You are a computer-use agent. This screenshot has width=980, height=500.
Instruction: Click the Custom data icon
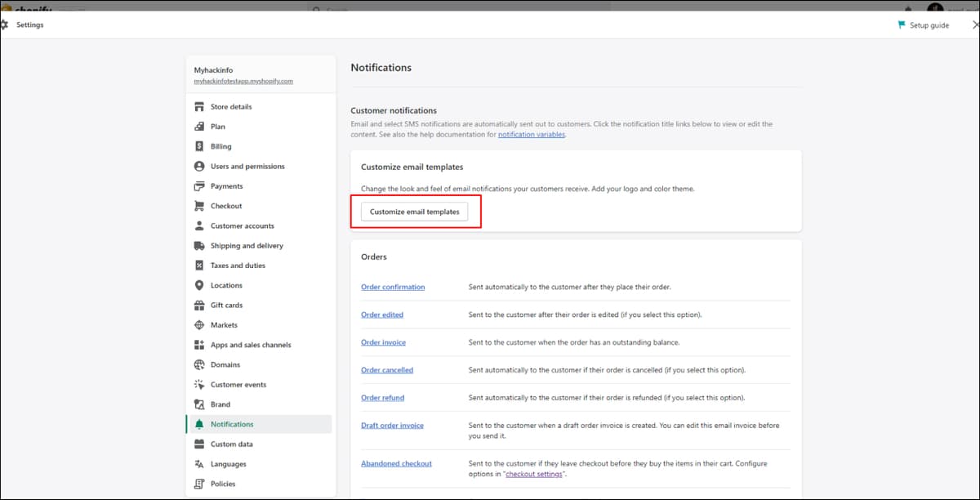(198, 444)
